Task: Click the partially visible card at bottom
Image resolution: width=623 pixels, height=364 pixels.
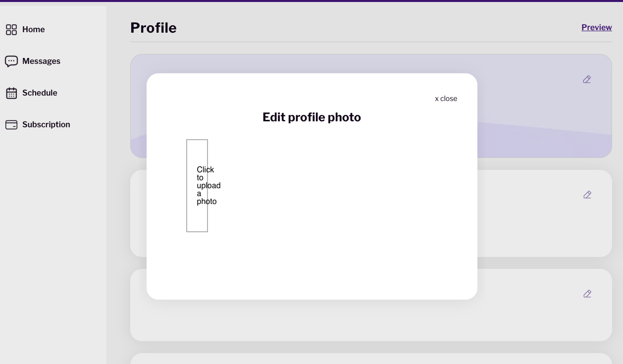Action: click(x=371, y=359)
